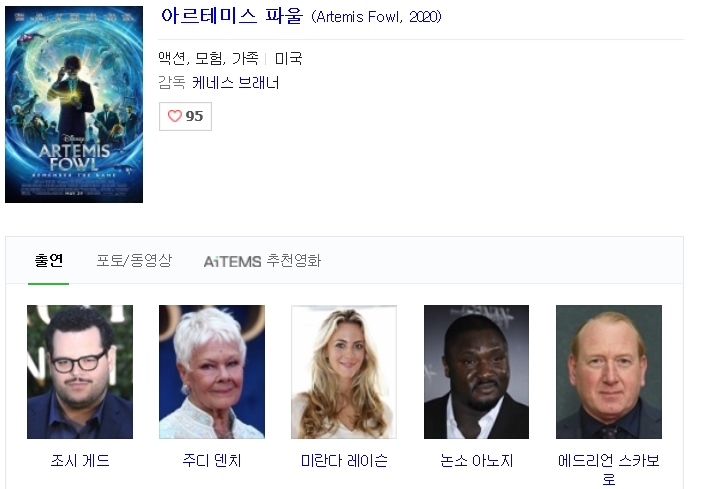Click the 주디 덴치 name link
Viewport: 712px width, 489px height.
(212, 460)
